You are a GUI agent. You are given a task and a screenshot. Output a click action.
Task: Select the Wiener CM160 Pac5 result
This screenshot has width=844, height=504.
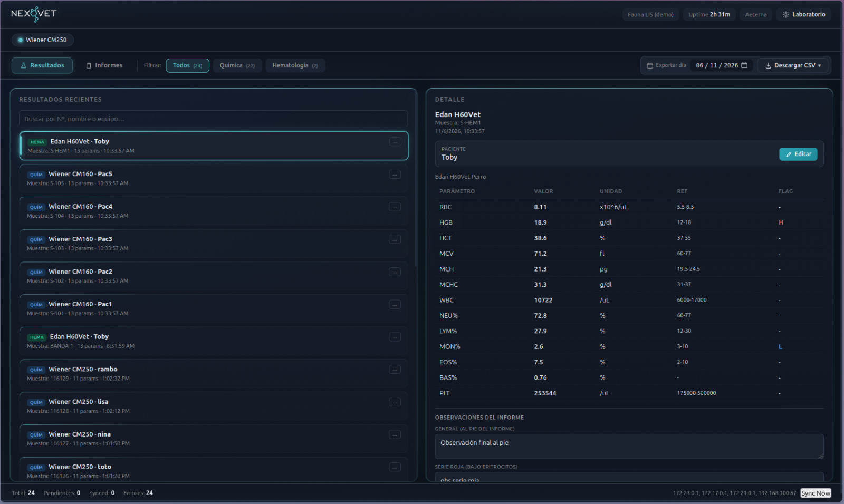(x=213, y=178)
